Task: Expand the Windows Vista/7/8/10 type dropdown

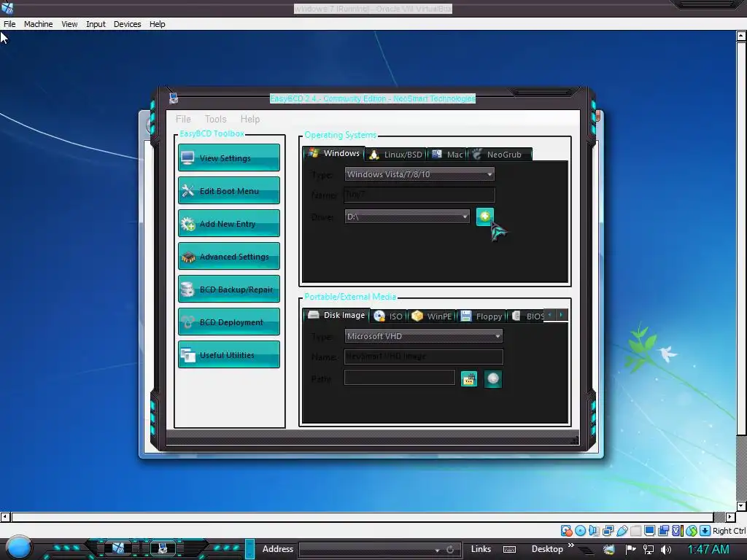Action: tap(419, 174)
